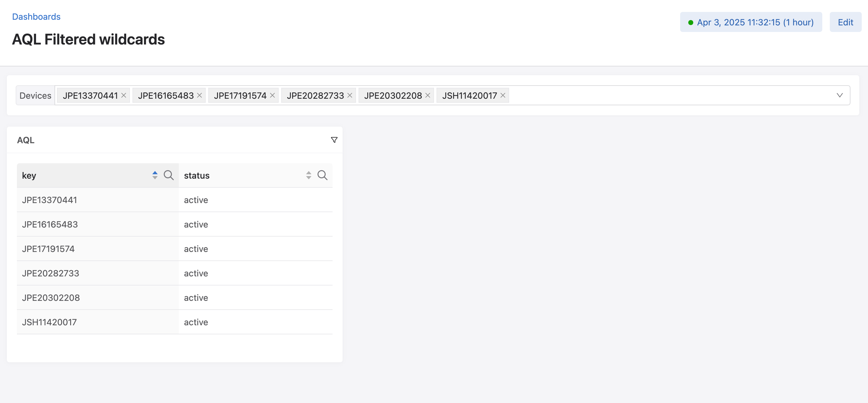The image size is (868, 403).
Task: Remove the JPE20302208 device tag
Action: (x=428, y=96)
